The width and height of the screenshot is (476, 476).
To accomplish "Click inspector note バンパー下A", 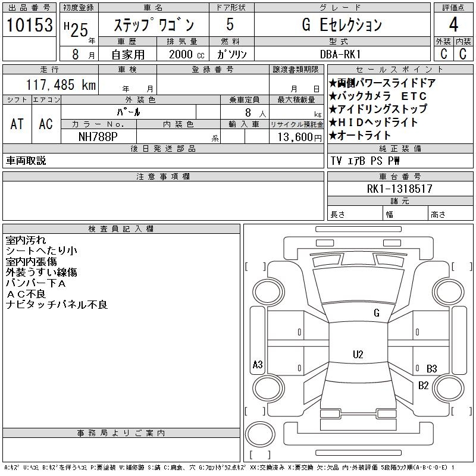I will click(x=36, y=283).
